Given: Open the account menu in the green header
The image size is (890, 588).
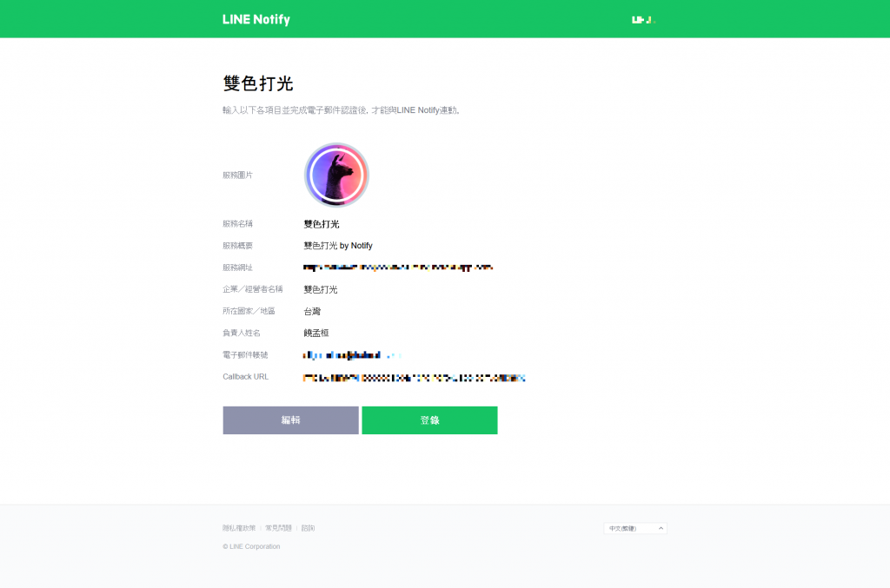Looking at the screenshot, I should pos(644,20).
